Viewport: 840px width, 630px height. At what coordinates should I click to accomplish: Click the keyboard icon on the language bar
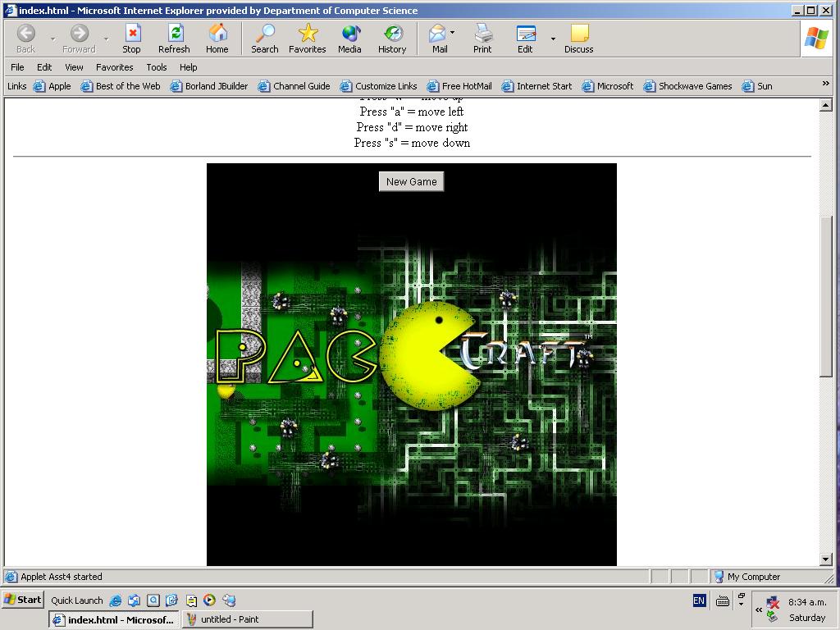click(x=722, y=601)
